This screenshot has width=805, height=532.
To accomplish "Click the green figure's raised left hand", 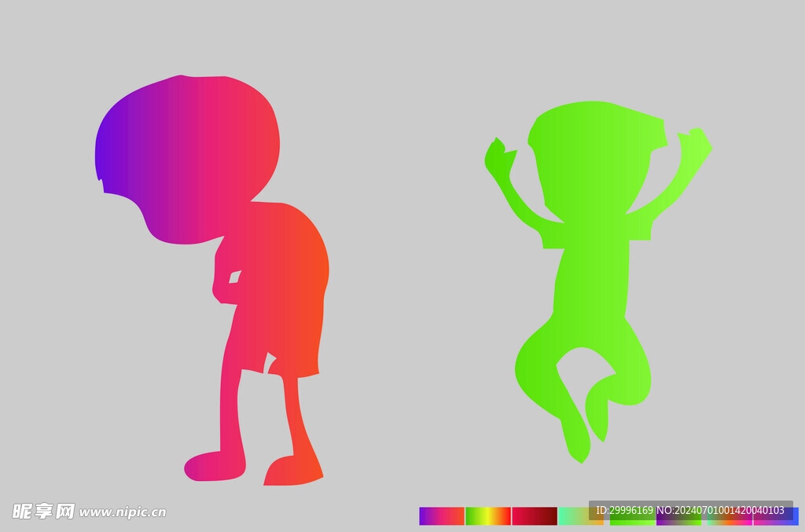I will tap(498, 157).
